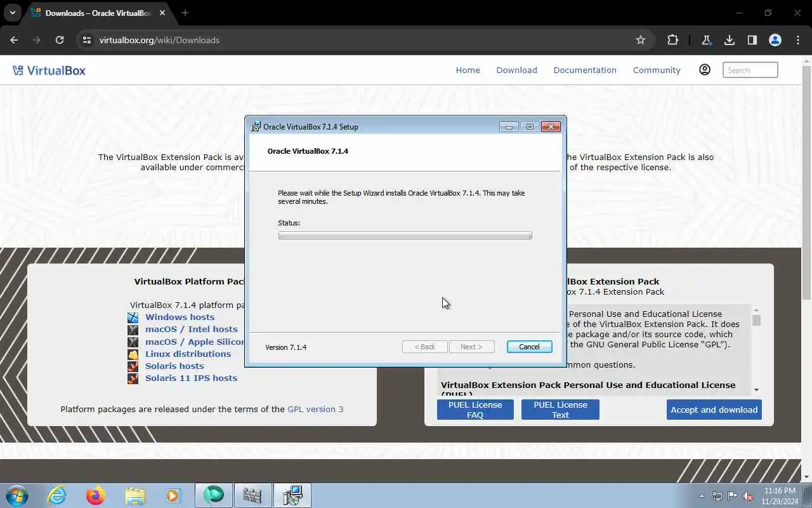Click the browser forward arrow
The height and width of the screenshot is (508, 812).
[x=36, y=40]
